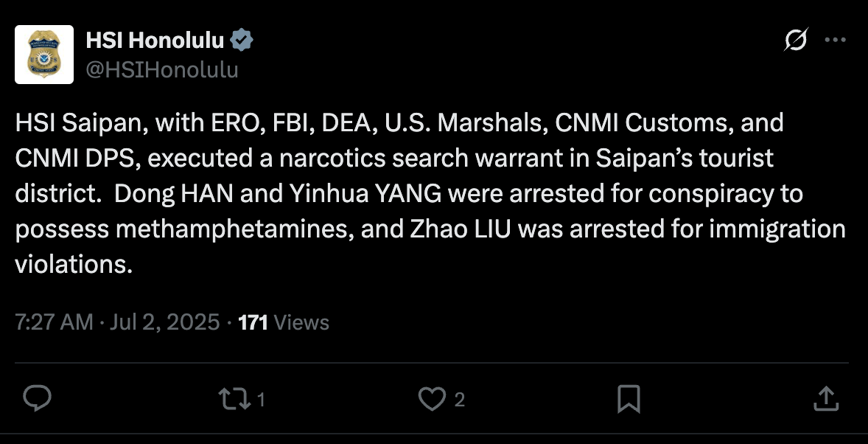This screenshot has width=868, height=444.
Task: Click the 7:27 AM timestamp
Action: coord(54,322)
